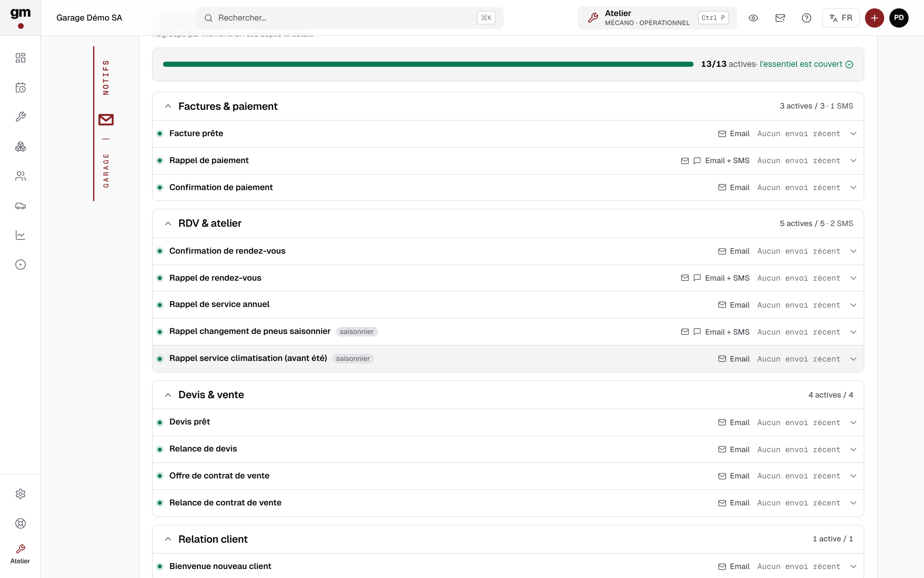
Task: Open the lifebuoy support icon
Action: [20, 523]
